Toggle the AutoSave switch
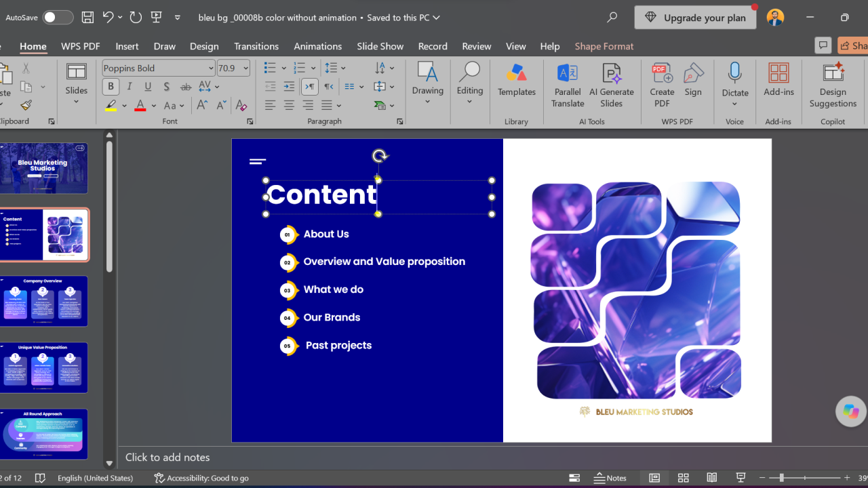The width and height of the screenshot is (868, 488). click(x=58, y=18)
